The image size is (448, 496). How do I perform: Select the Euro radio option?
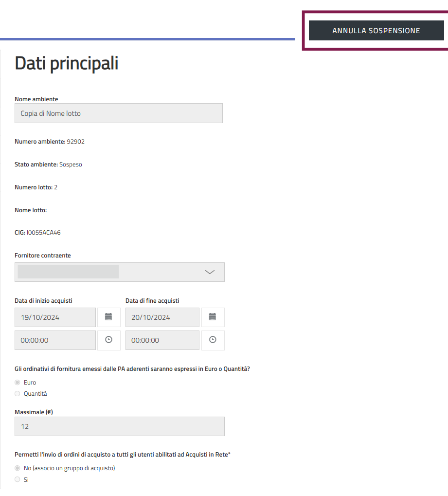tap(18, 383)
